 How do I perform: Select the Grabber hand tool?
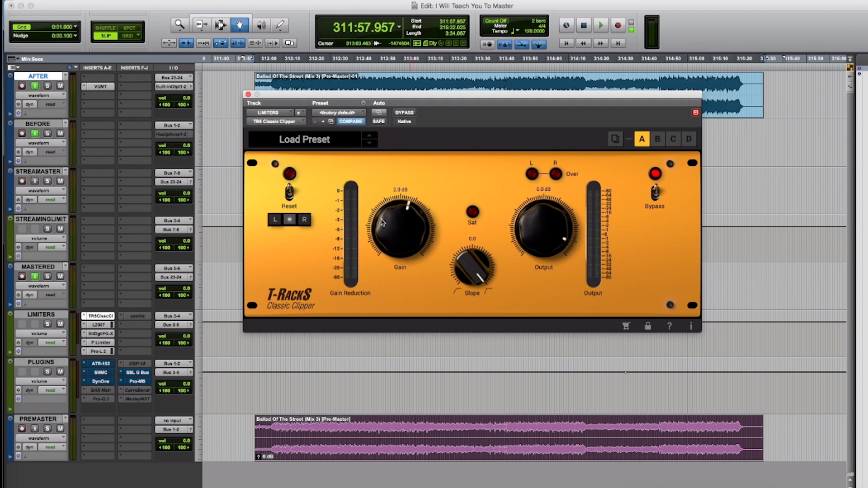tap(240, 25)
